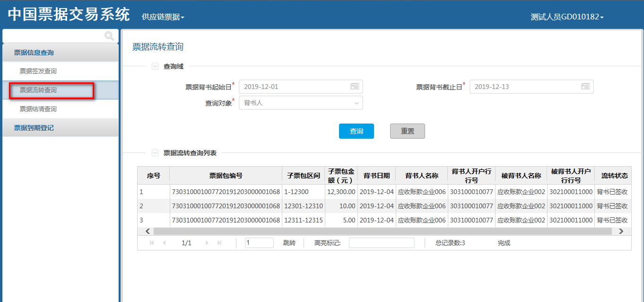This screenshot has width=644, height=302.
Task: Open the 供应链票据 top menu
Action: click(163, 17)
